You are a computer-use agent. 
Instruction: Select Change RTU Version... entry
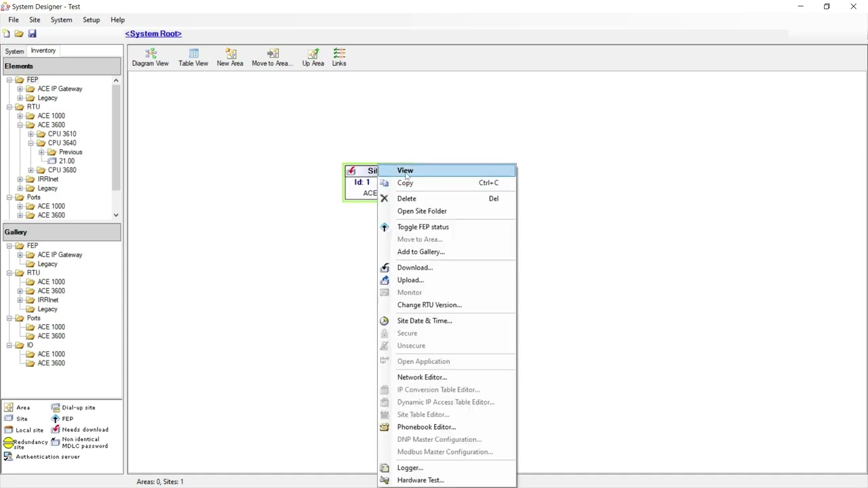tap(447, 305)
